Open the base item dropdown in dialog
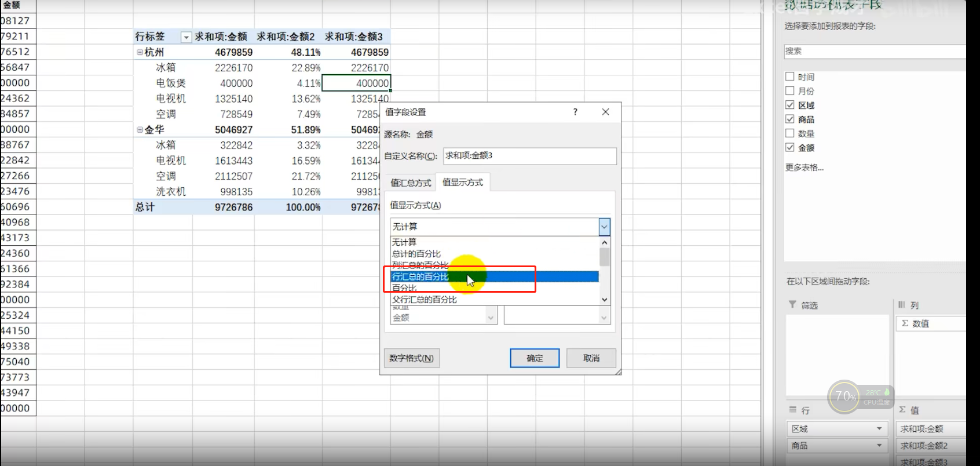The height and width of the screenshot is (466, 980). click(604, 318)
